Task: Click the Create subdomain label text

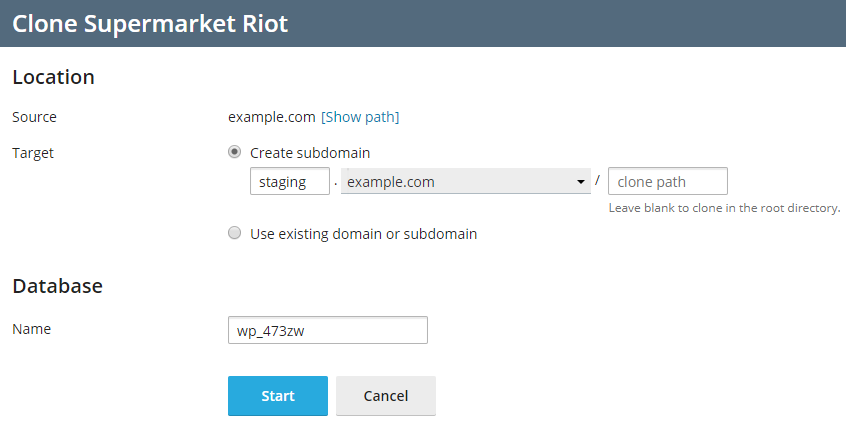Action: (310, 153)
